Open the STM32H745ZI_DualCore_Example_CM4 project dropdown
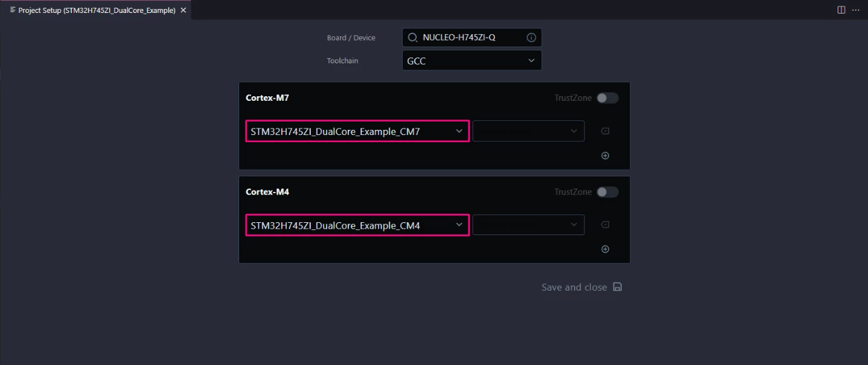This screenshot has width=868, height=365. [357, 225]
